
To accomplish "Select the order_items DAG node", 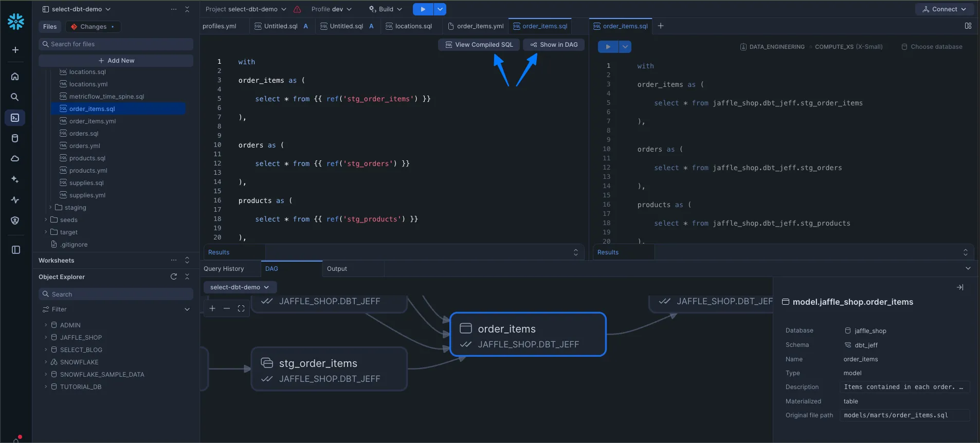I will click(528, 334).
